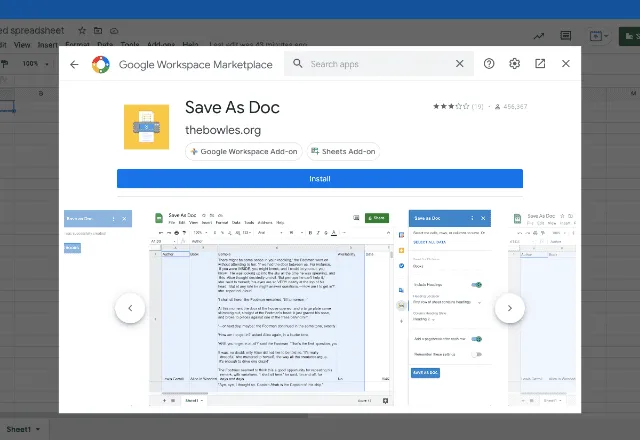Open the Marketplace settings gear
This screenshot has height=440, width=640.
[x=514, y=64]
